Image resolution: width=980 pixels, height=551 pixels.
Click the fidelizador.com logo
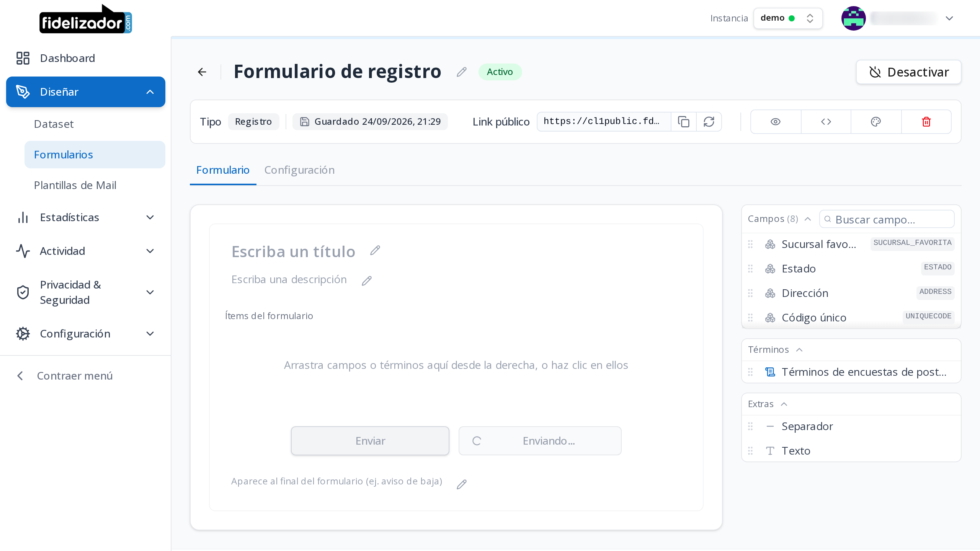tap(86, 19)
